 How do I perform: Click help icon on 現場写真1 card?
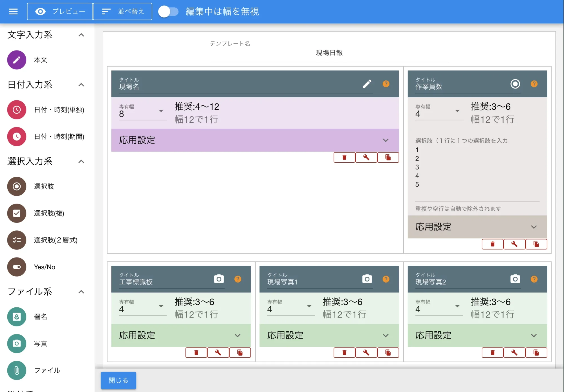point(386,279)
